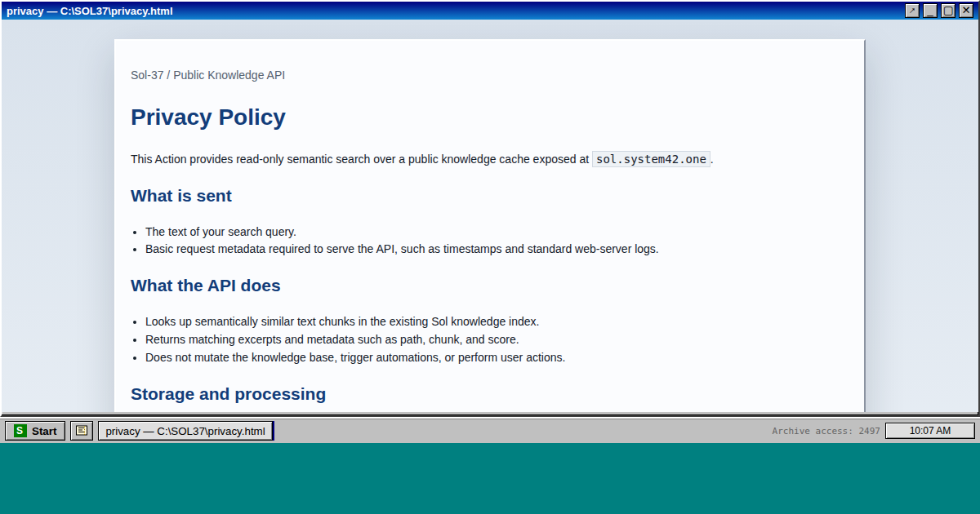This screenshot has width=980, height=514.
Task: Click the "Returns matching excerpts" bullet
Action: pyautogui.click(x=332, y=339)
